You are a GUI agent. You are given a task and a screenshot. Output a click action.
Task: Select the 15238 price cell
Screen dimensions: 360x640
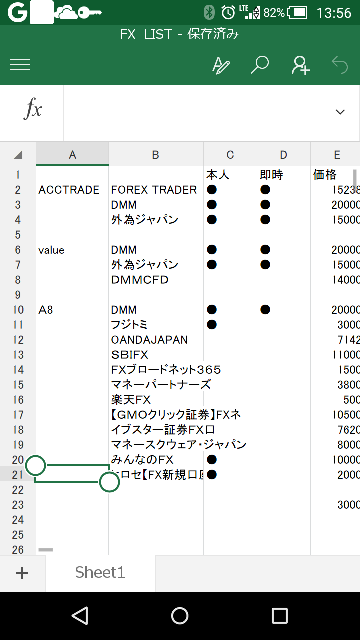click(336, 190)
